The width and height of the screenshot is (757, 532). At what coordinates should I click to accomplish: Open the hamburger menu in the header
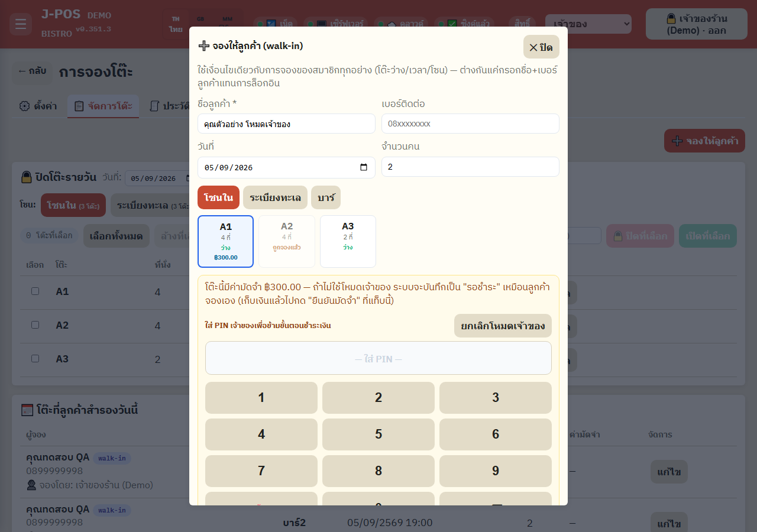21,24
